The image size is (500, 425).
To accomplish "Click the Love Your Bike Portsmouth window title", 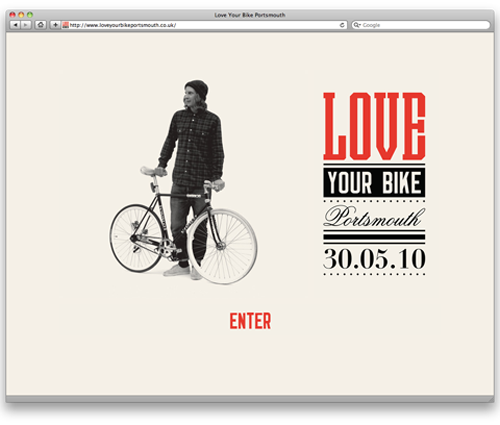I will pos(250,15).
